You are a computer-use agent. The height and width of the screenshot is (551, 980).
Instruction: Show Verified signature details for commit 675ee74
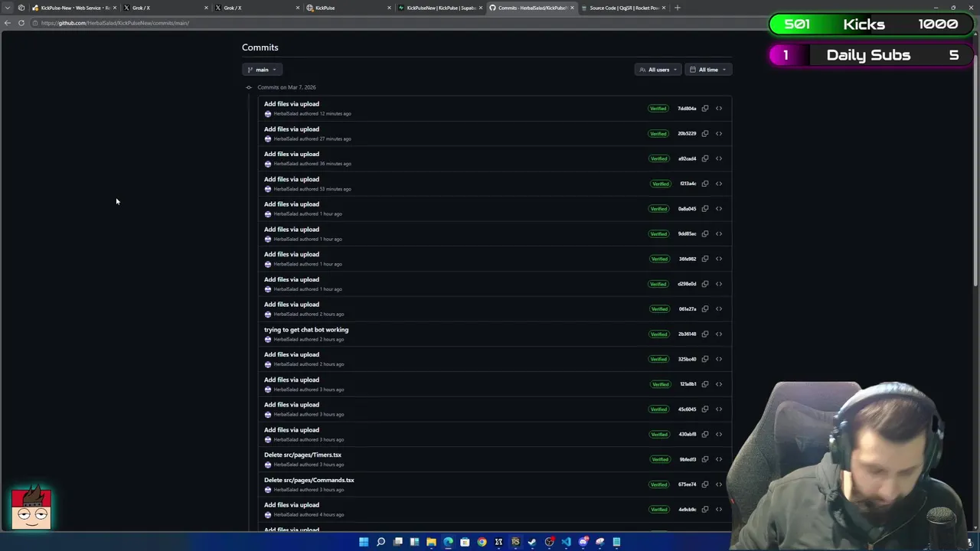(659, 484)
